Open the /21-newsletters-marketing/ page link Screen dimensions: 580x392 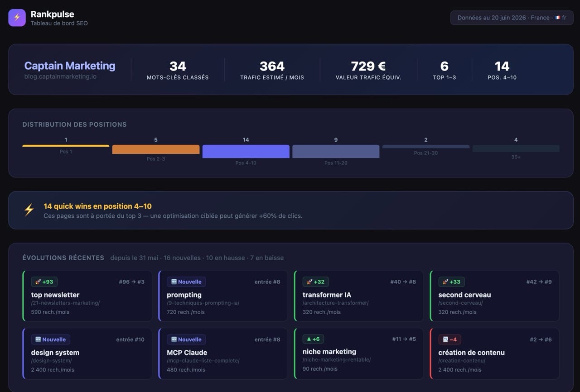pos(66,303)
